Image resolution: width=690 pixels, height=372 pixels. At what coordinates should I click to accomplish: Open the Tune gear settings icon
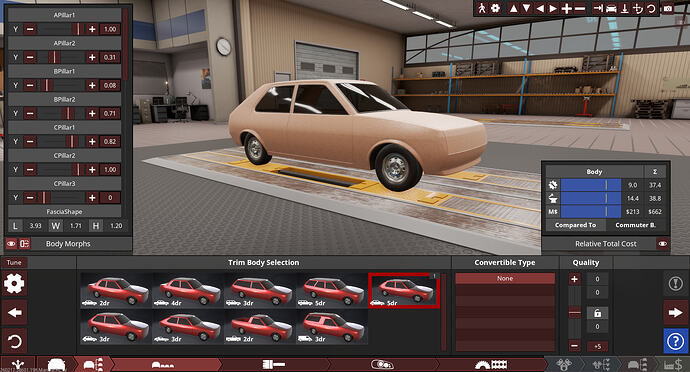pyautogui.click(x=14, y=283)
